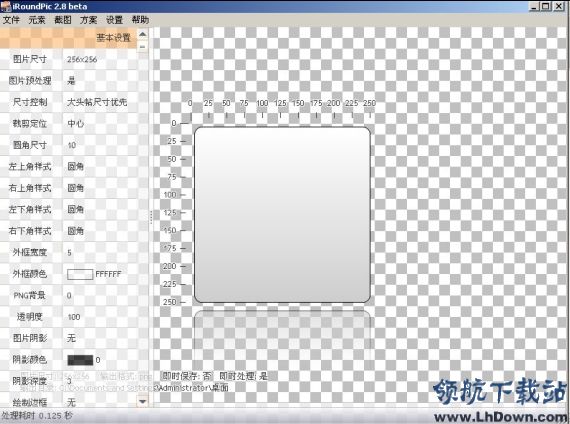Viewport: 570px width, 424px height.
Task: Click the panel splitter handle dots
Action: pyautogui.click(x=151, y=217)
